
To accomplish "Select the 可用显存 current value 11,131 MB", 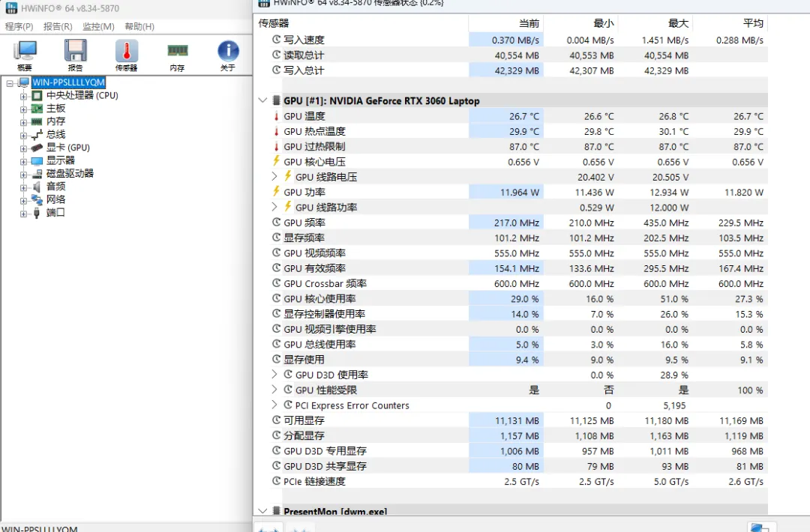I will [517, 421].
